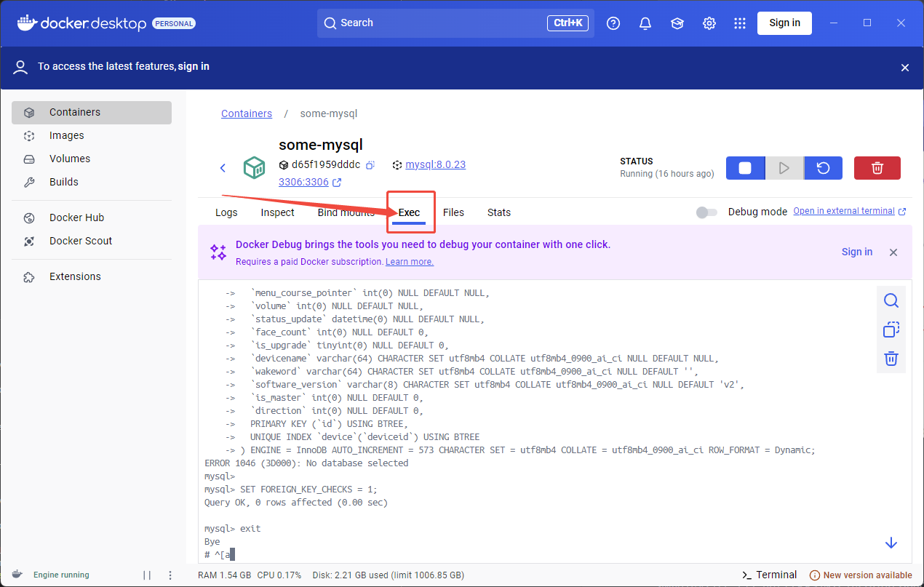924x587 pixels.
Task: Open the Containers breadcrumb link
Action: tap(247, 113)
